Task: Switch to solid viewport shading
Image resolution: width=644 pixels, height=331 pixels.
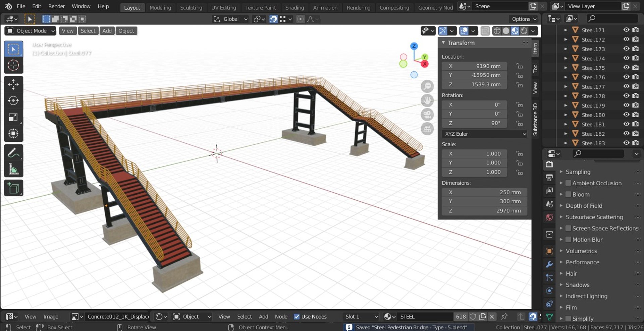Action: point(506,31)
